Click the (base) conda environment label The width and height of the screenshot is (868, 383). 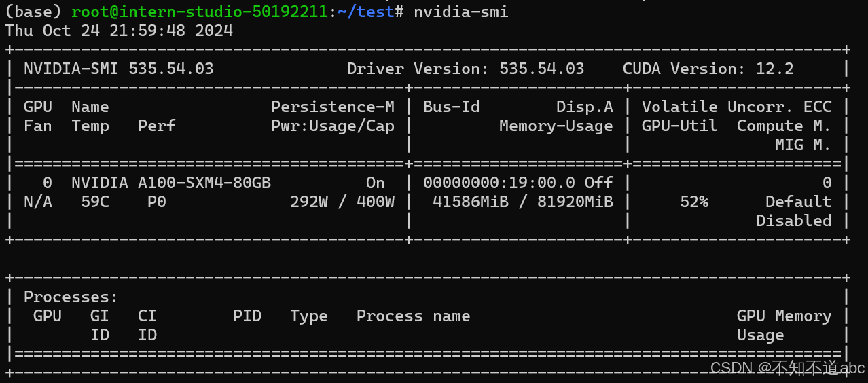34,12
